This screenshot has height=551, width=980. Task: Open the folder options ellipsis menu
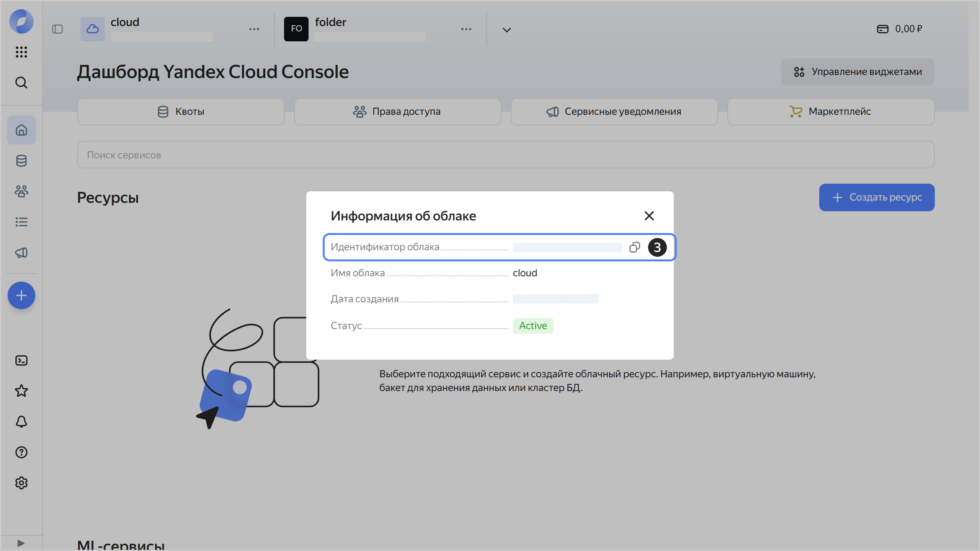tap(466, 29)
